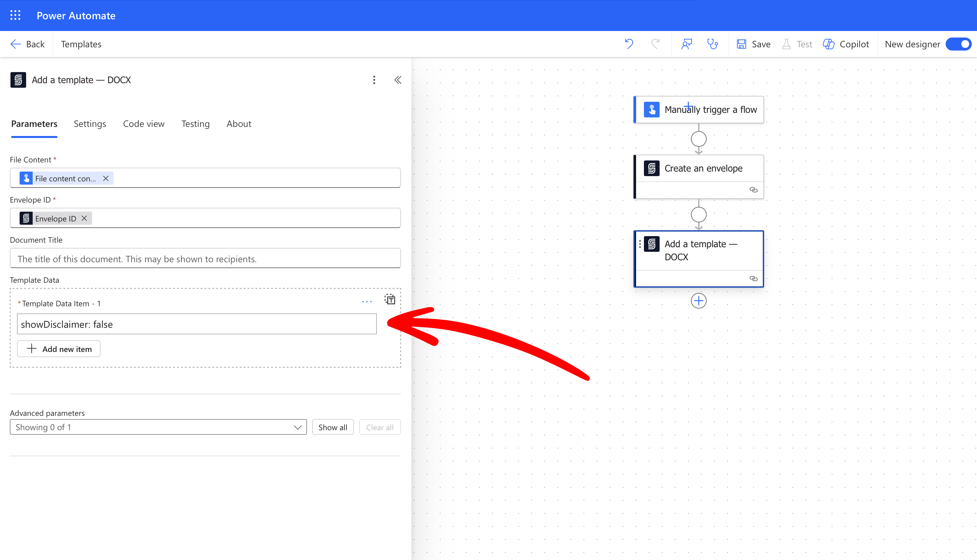This screenshot has width=977, height=560.
Task: Toggle the New designer switch off
Action: [x=958, y=44]
